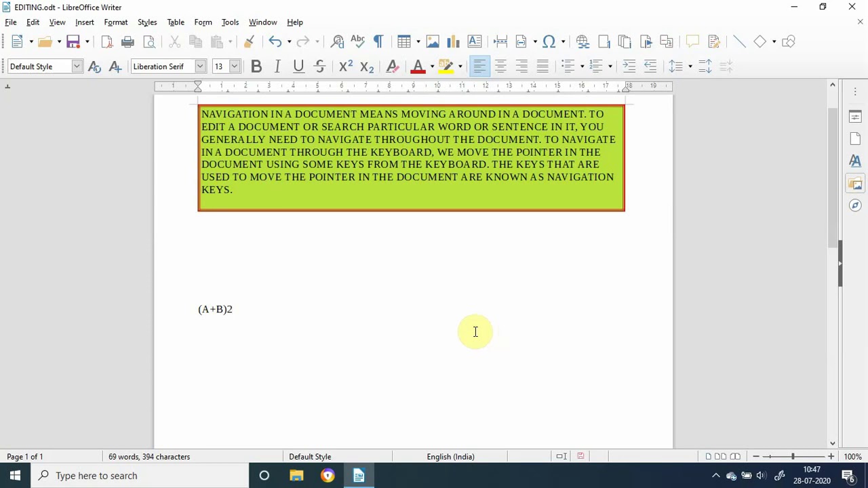Screen dimensions: 868x488
Task: Open the File menu
Action: [x=11, y=22]
